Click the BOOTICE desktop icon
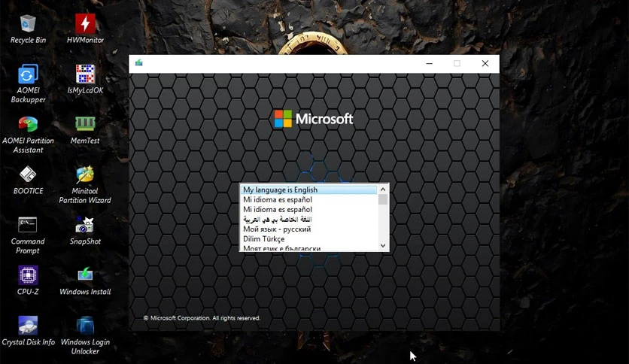This screenshot has width=629, height=364. click(28, 180)
